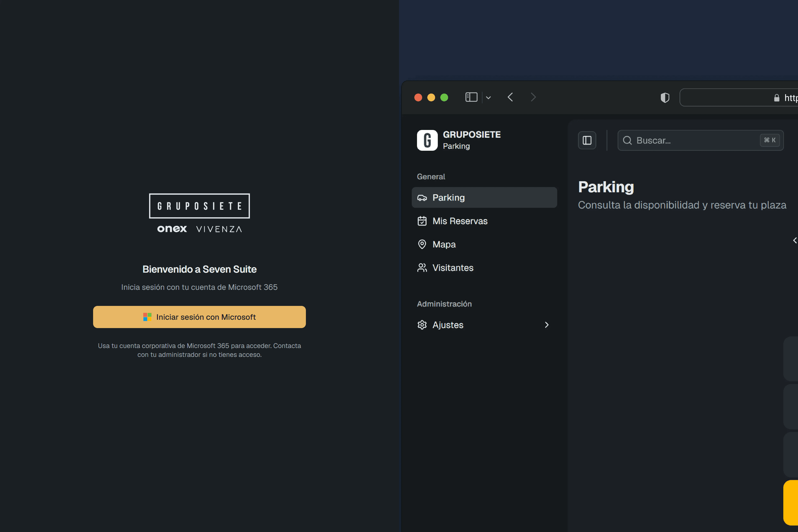
Task: Click the Administración section label
Action: pyautogui.click(x=444, y=304)
